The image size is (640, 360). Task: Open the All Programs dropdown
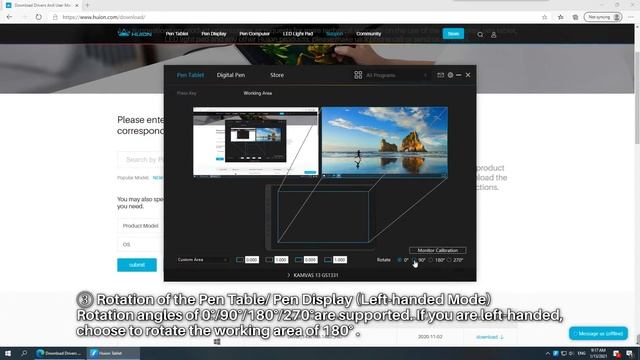396,75
